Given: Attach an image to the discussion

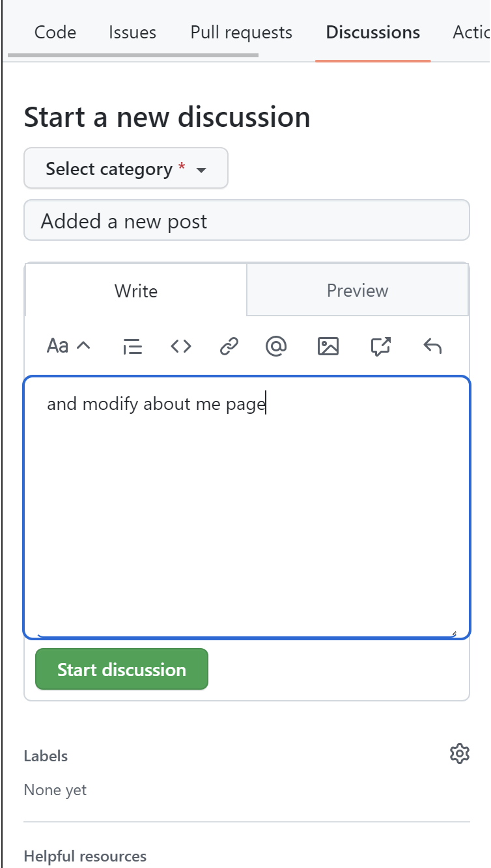Looking at the screenshot, I should pyautogui.click(x=329, y=346).
